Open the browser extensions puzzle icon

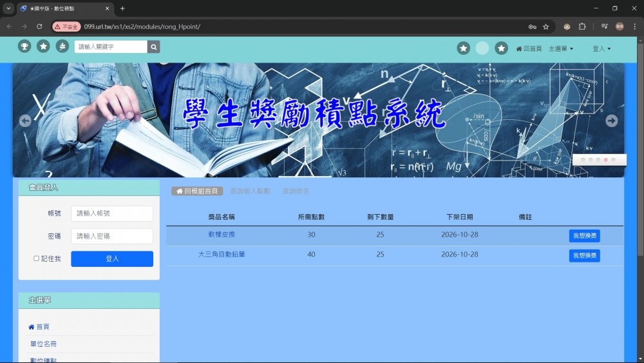pyautogui.click(x=582, y=26)
